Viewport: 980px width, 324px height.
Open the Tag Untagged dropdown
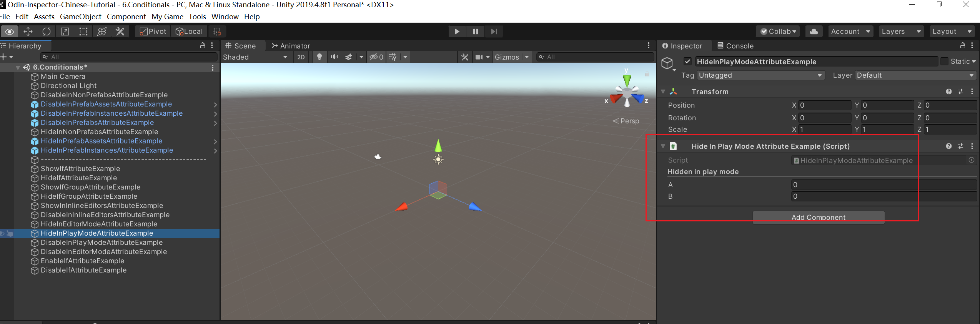[761, 75]
